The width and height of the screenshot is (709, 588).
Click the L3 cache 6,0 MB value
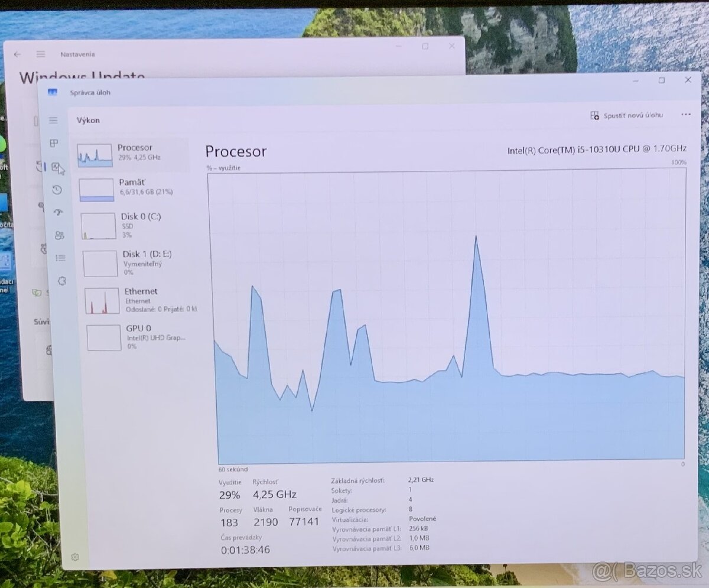[x=419, y=548]
